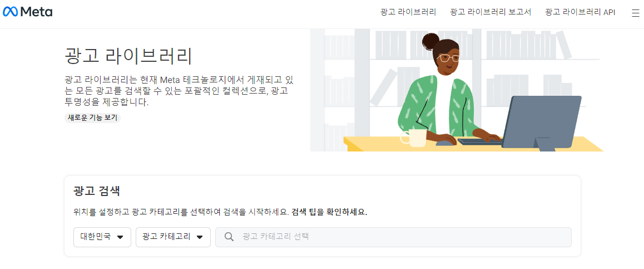644x269 pixels.
Task: Open the 광고 라이브러리 navigation tab
Action: tap(408, 12)
